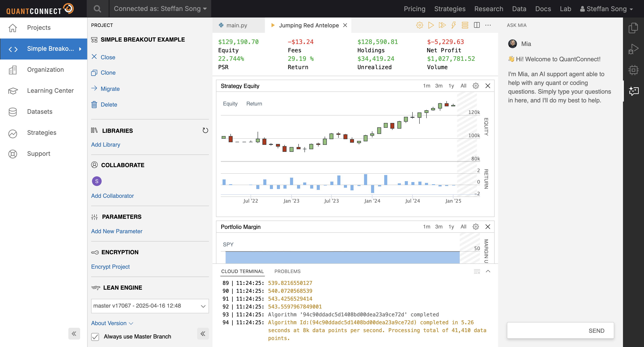644x347 pixels.
Task: Click the Clone project link
Action: (x=108, y=73)
